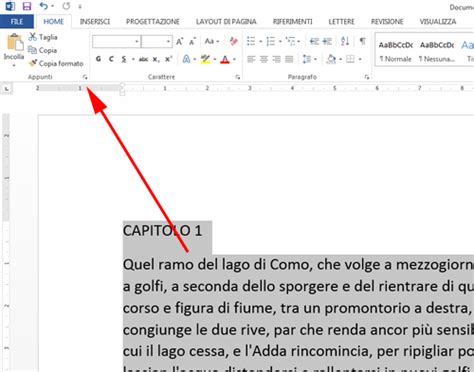Cut selection with Taglia
Screen dimensions: 474x372
(x=43, y=37)
